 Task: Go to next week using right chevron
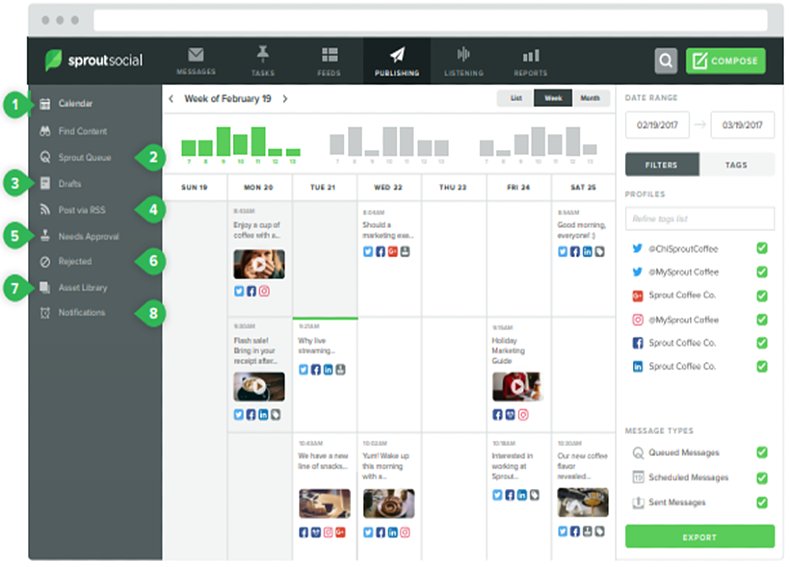coord(285,99)
